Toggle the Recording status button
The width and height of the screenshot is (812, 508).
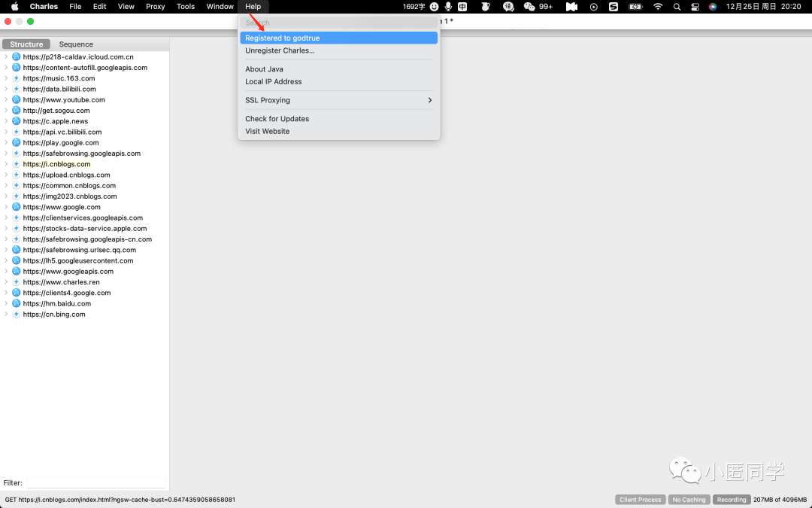(732, 500)
